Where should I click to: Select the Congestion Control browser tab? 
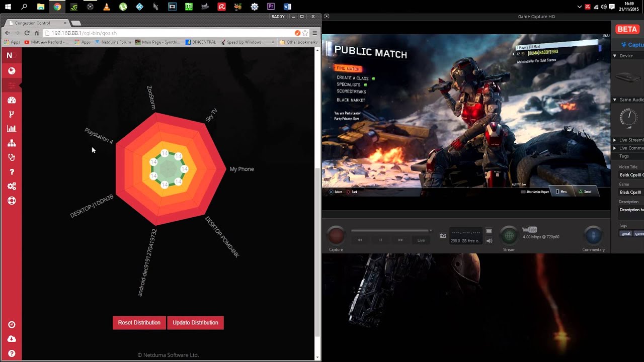coord(35,23)
